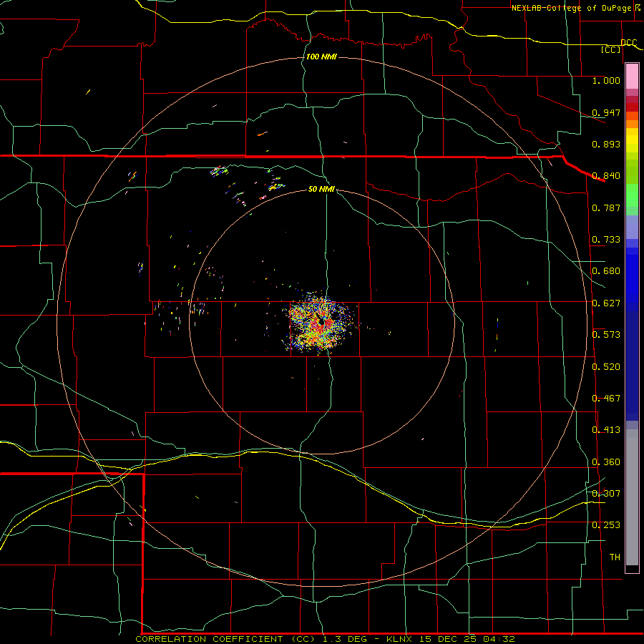Click the KLNX radar site identifier
The width and height of the screenshot is (644, 644).
click(x=400, y=639)
